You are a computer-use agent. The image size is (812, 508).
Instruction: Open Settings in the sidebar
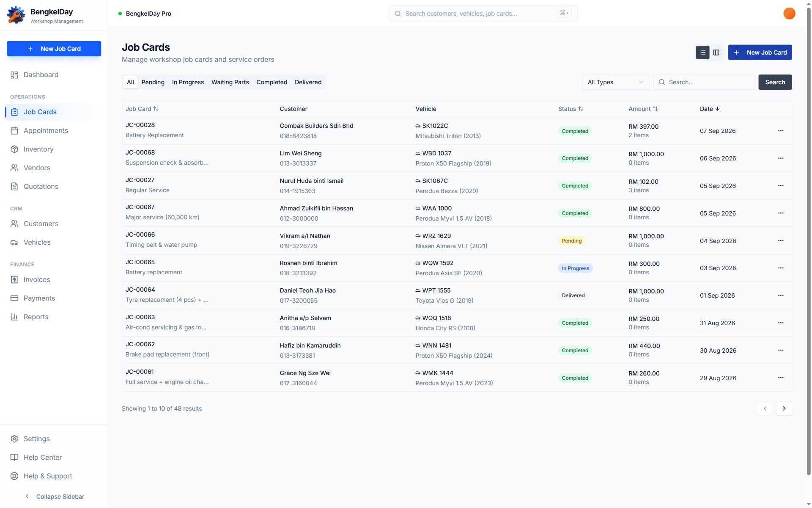click(x=54, y=439)
